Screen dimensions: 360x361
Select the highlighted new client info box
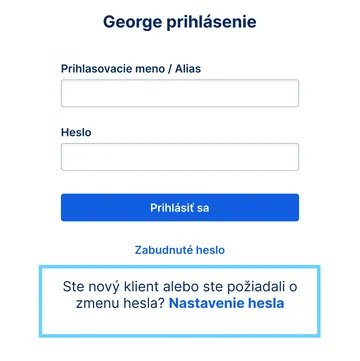[180, 301]
